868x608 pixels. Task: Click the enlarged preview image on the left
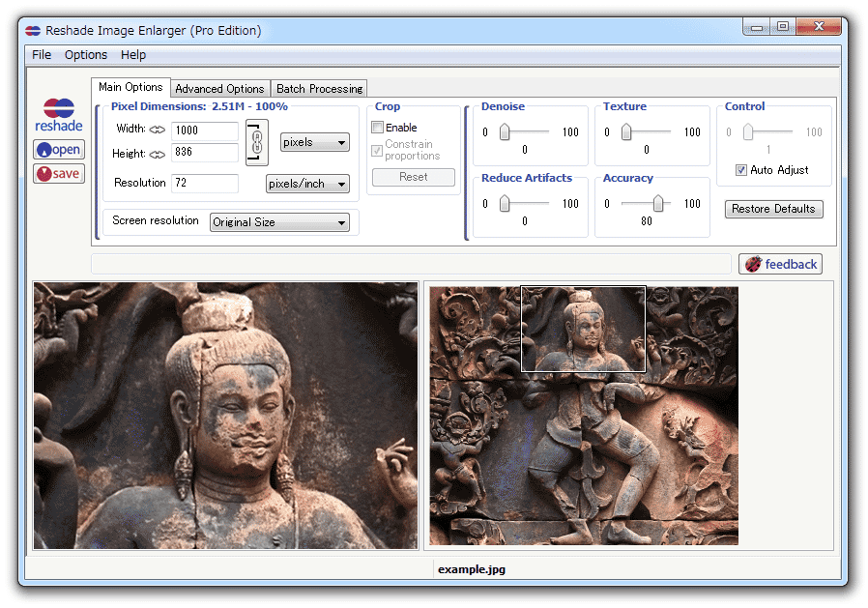(x=226, y=416)
